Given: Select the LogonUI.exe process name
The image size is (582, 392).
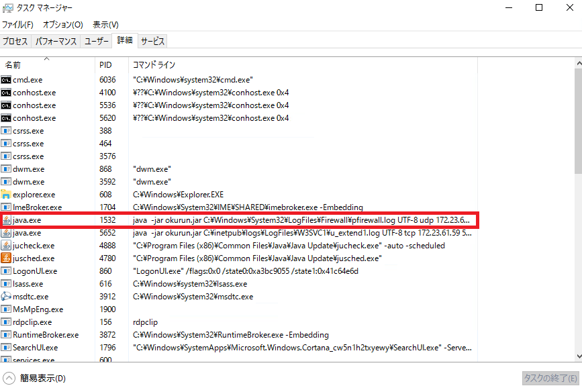Looking at the screenshot, I should [x=35, y=271].
